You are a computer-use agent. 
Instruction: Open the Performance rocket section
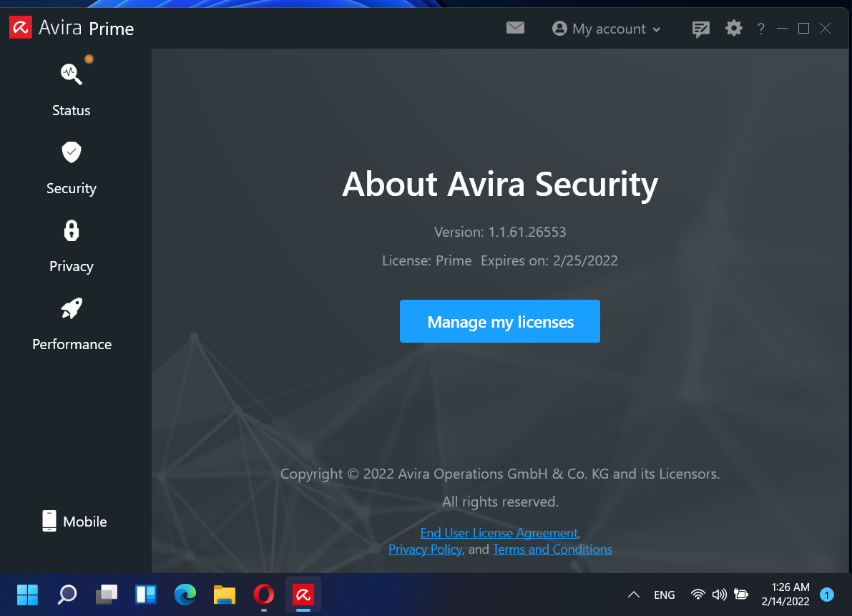pos(72,324)
